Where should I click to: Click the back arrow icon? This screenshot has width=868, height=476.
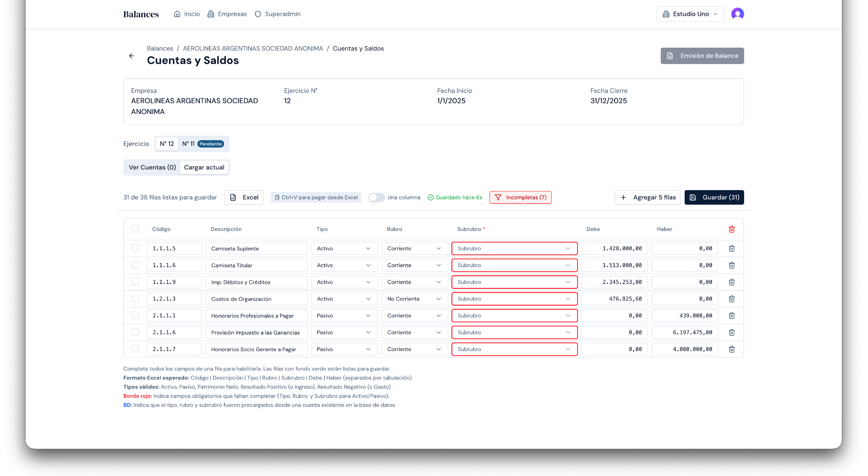pos(131,56)
